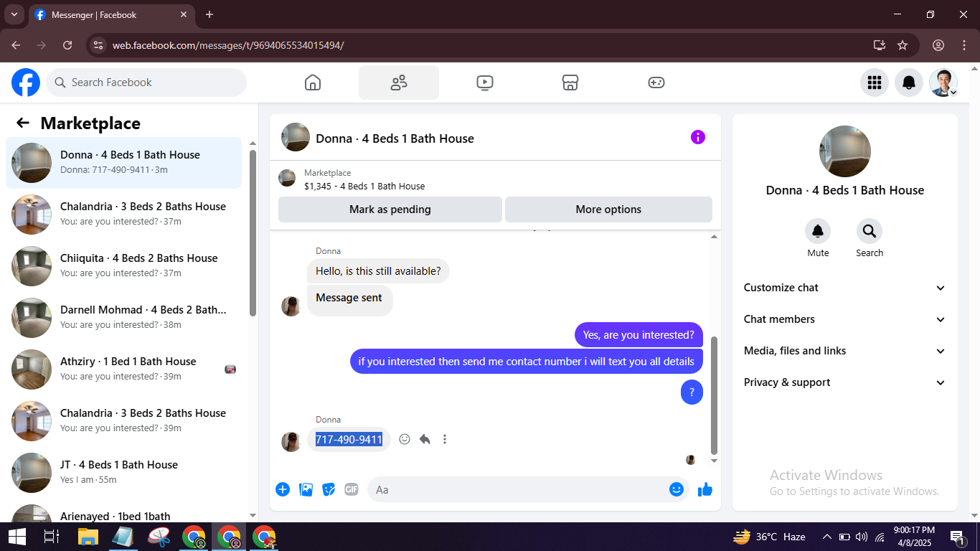Click the browser address bar URL
980x551 pixels.
(228, 45)
